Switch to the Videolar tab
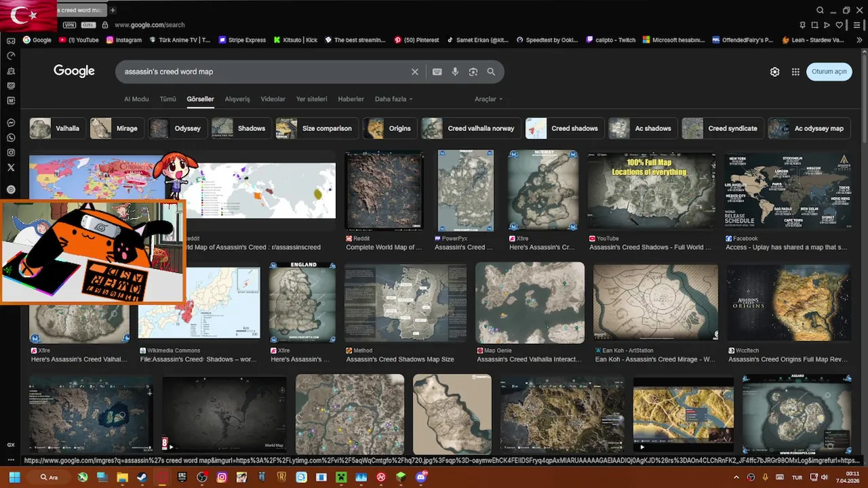This screenshot has width=868, height=488. pyautogui.click(x=273, y=99)
